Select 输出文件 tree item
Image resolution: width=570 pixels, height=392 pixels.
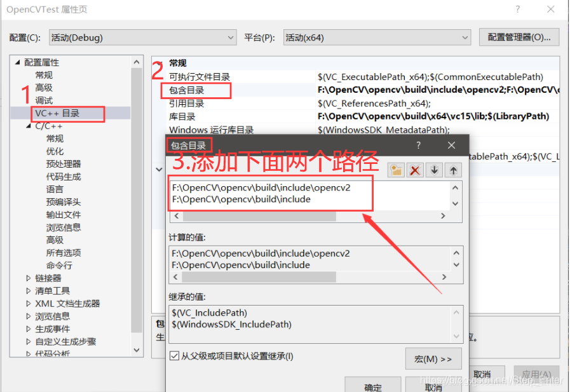tap(64, 215)
